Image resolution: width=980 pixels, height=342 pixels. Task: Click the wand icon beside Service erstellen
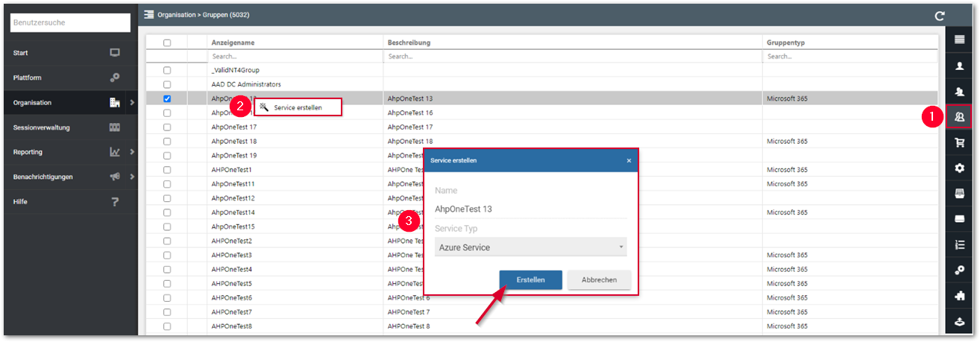coord(264,107)
